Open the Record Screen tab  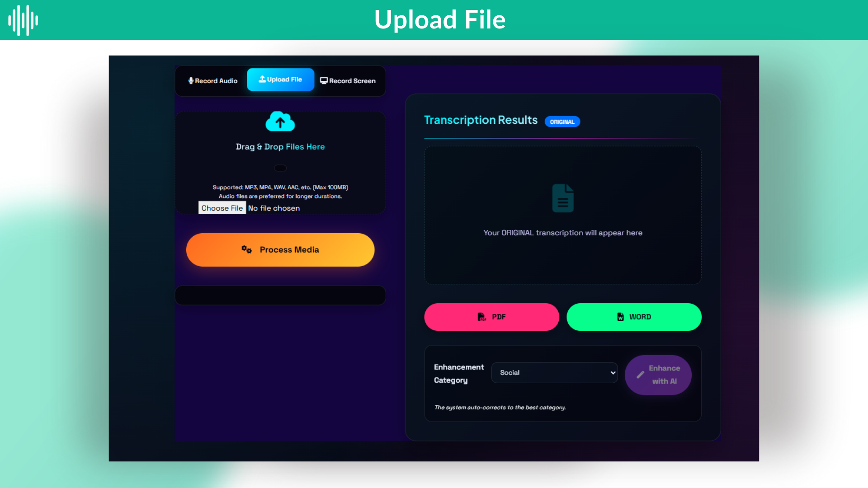(x=348, y=81)
